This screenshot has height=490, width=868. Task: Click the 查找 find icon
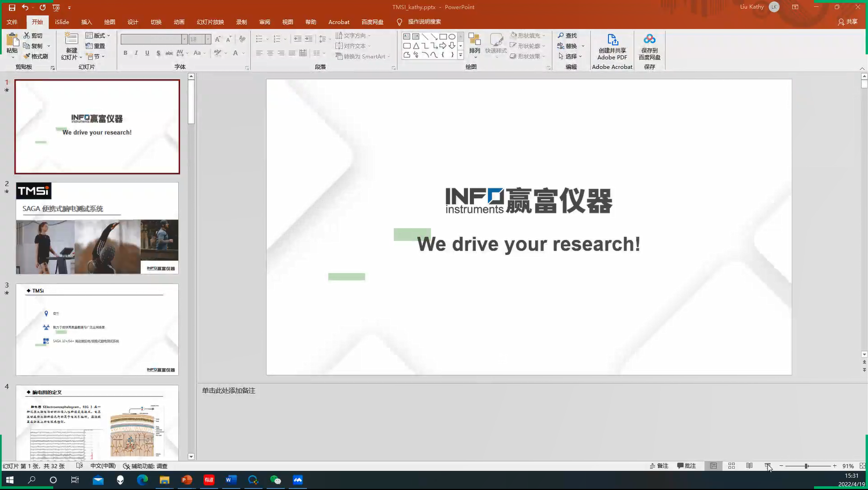[567, 36]
